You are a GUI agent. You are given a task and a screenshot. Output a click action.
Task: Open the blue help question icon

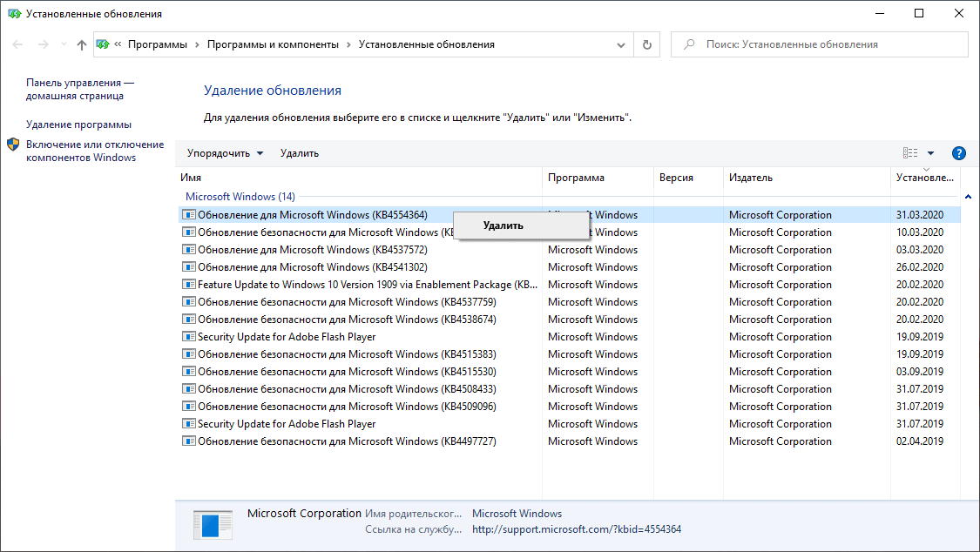click(959, 153)
